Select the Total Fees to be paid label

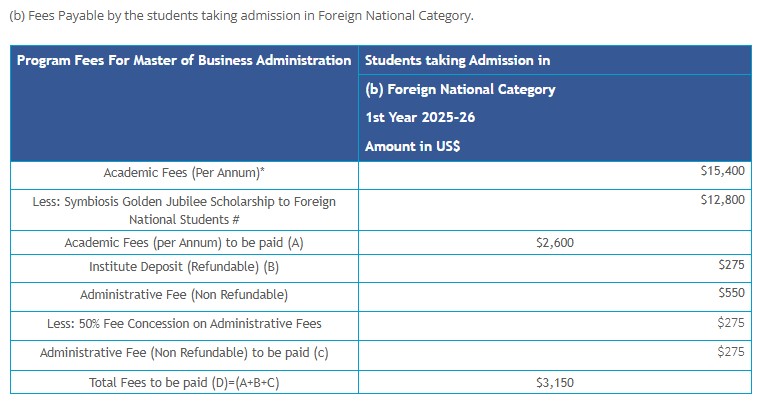184,382
